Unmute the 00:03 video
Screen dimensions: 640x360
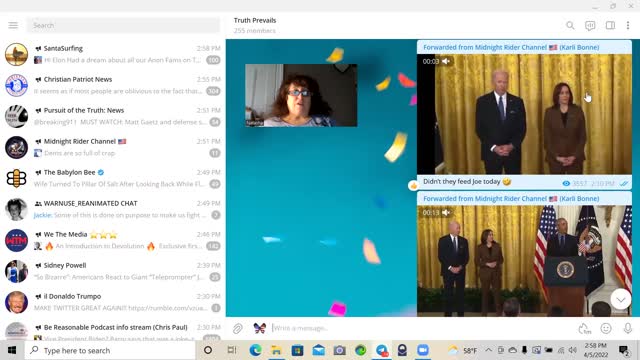pyautogui.click(x=446, y=61)
